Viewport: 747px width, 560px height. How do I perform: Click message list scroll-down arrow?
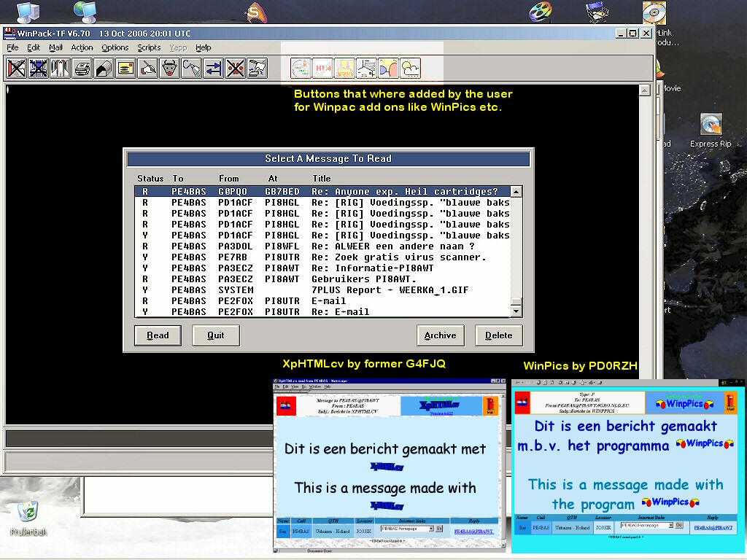516,311
